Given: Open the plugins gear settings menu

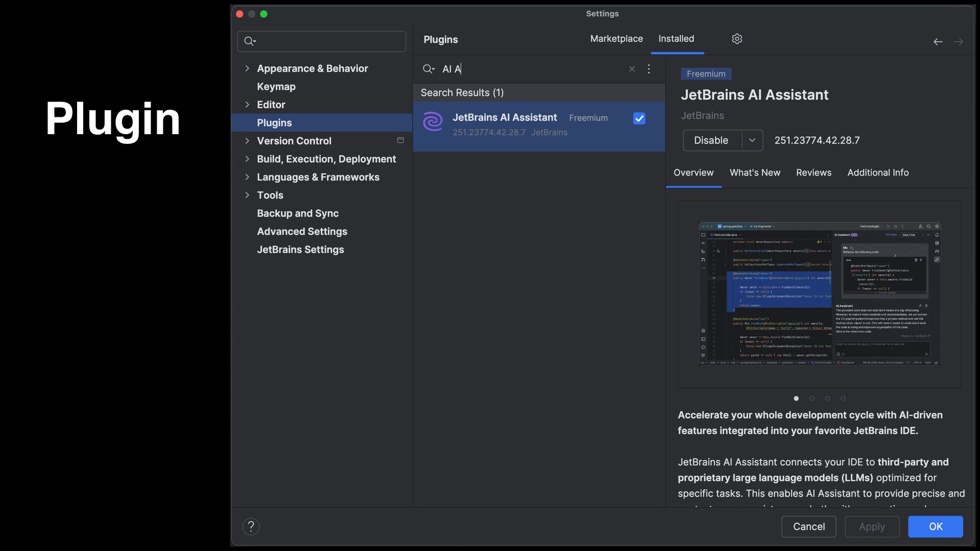Looking at the screenshot, I should tap(737, 39).
